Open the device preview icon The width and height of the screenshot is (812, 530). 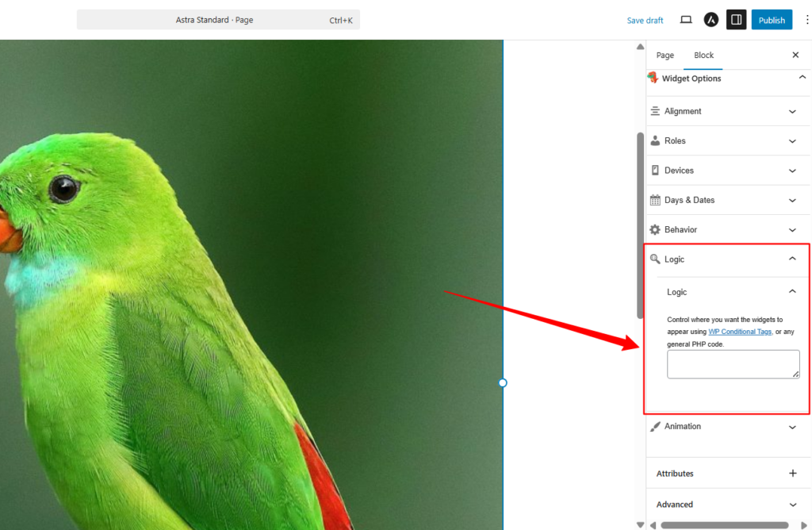pos(686,20)
